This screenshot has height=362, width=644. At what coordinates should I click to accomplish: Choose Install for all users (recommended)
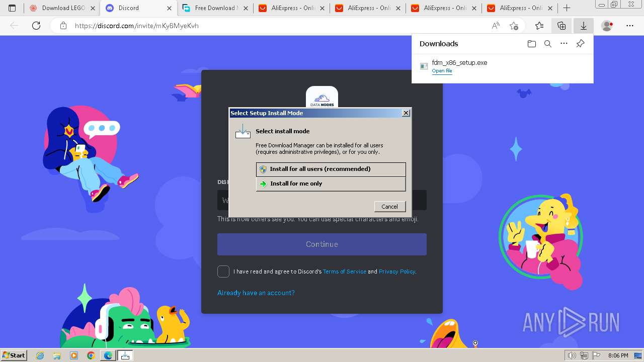pos(331,169)
